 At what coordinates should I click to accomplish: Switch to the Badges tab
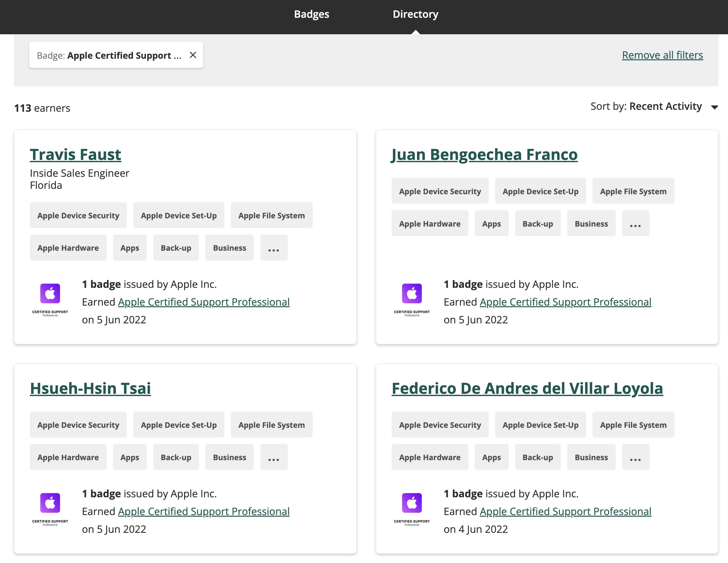[311, 14]
